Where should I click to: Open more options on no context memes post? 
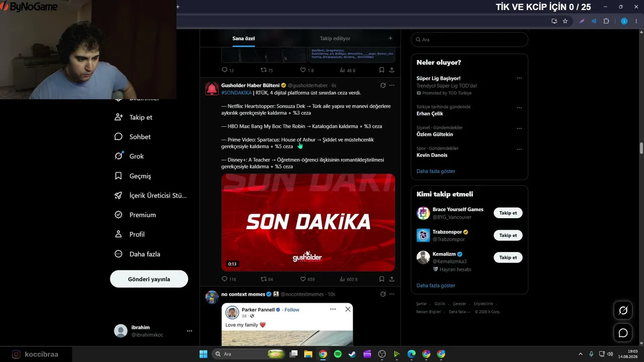[x=392, y=294]
